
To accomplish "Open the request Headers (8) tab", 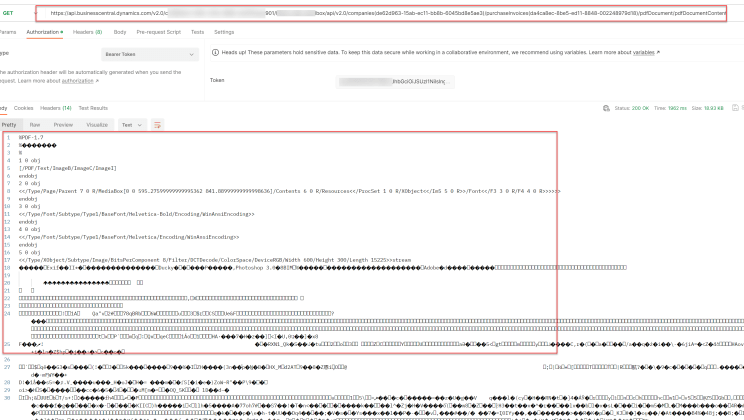I will click(x=87, y=32).
